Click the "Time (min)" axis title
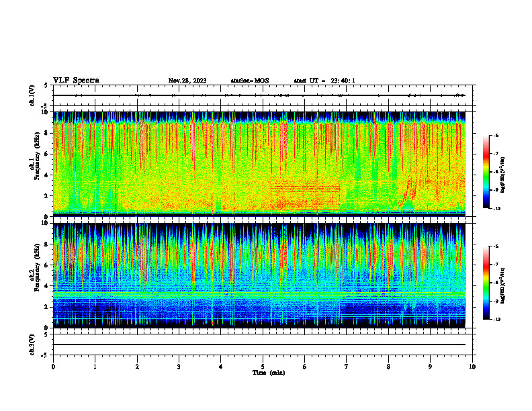 (269, 373)
